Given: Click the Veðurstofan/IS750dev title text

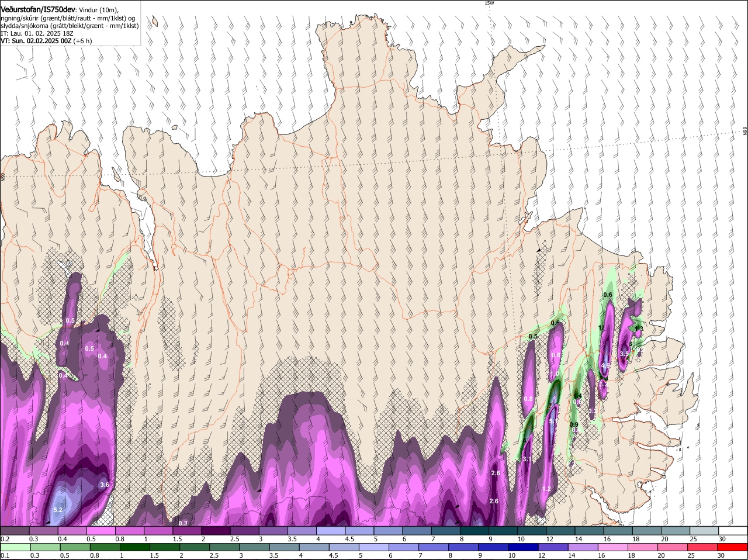Looking at the screenshot, I should pyautogui.click(x=38, y=9).
